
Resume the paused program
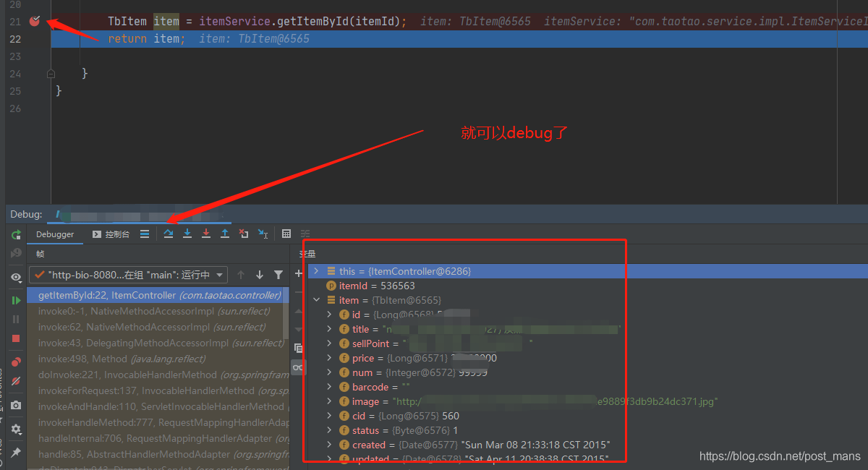(x=16, y=300)
